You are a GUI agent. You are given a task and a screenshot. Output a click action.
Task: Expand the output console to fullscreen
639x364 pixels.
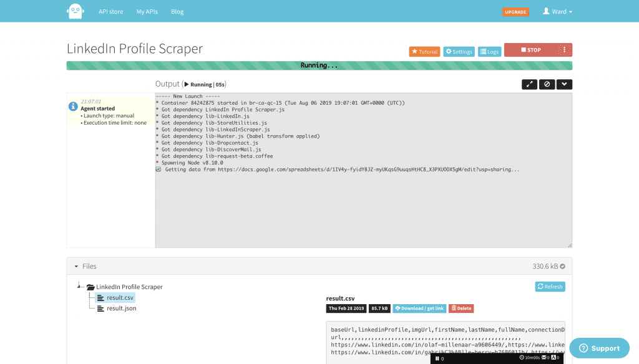click(529, 84)
